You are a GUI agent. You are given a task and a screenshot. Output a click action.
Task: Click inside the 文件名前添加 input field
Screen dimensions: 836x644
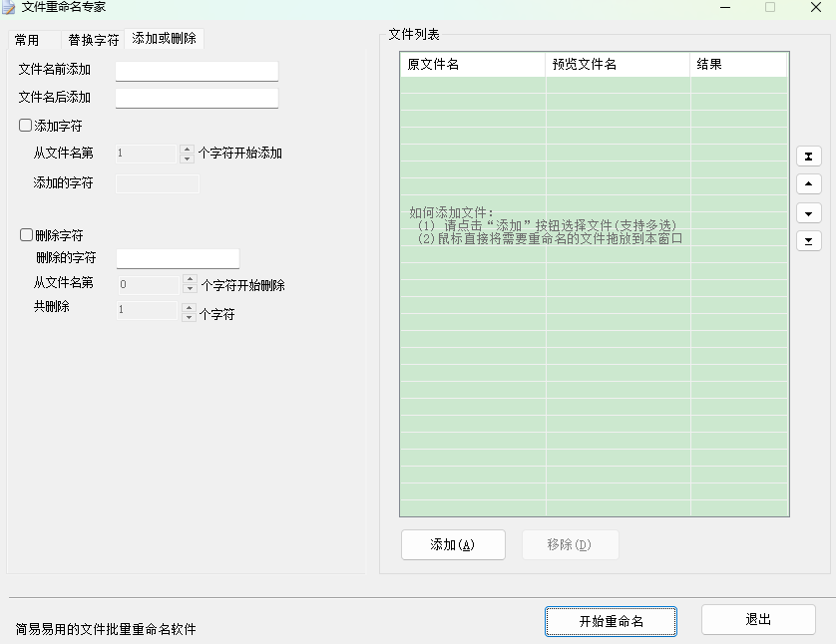[x=196, y=71]
